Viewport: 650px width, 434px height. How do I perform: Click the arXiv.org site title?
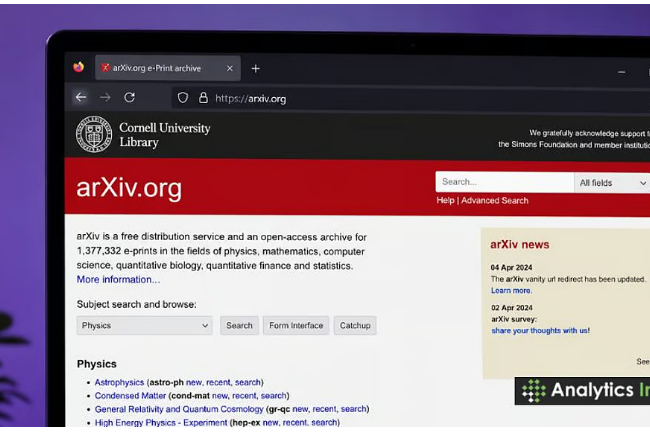pos(129,188)
